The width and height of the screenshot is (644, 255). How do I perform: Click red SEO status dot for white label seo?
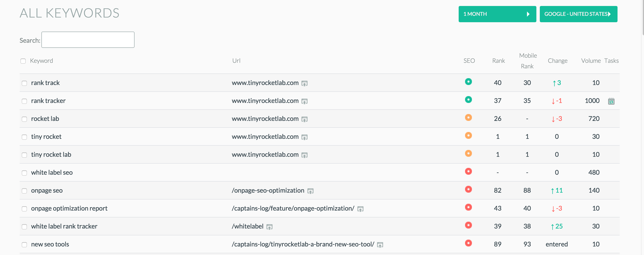tap(468, 171)
